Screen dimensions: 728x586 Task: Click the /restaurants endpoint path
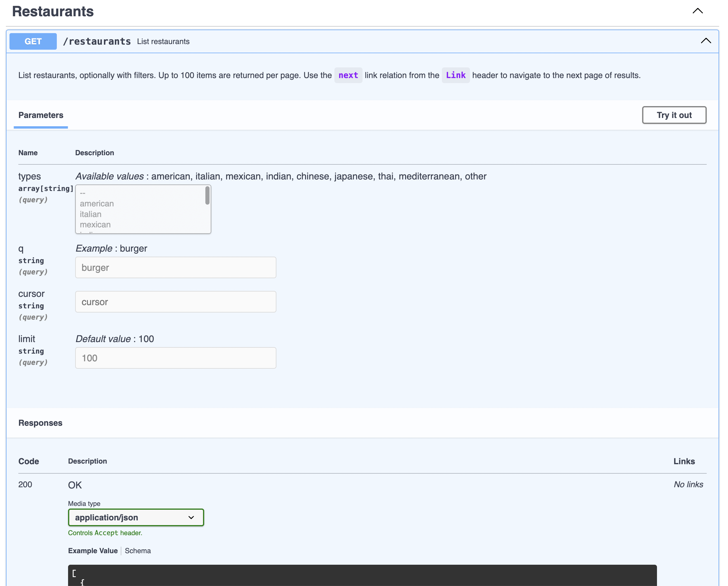tap(97, 41)
